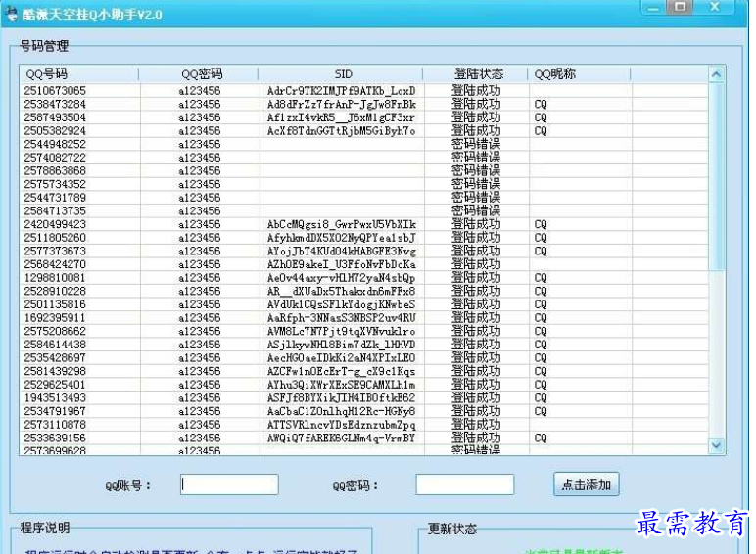Image resolution: width=756 pixels, height=554 pixels.
Task: Select row with QQ number 2534791967
Action: pyautogui.click(x=364, y=411)
